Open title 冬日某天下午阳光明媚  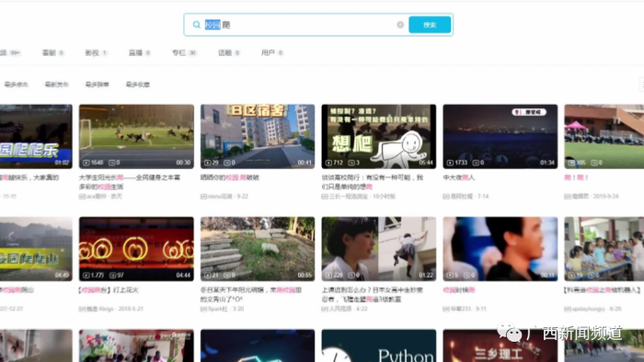pyautogui.click(x=251, y=294)
